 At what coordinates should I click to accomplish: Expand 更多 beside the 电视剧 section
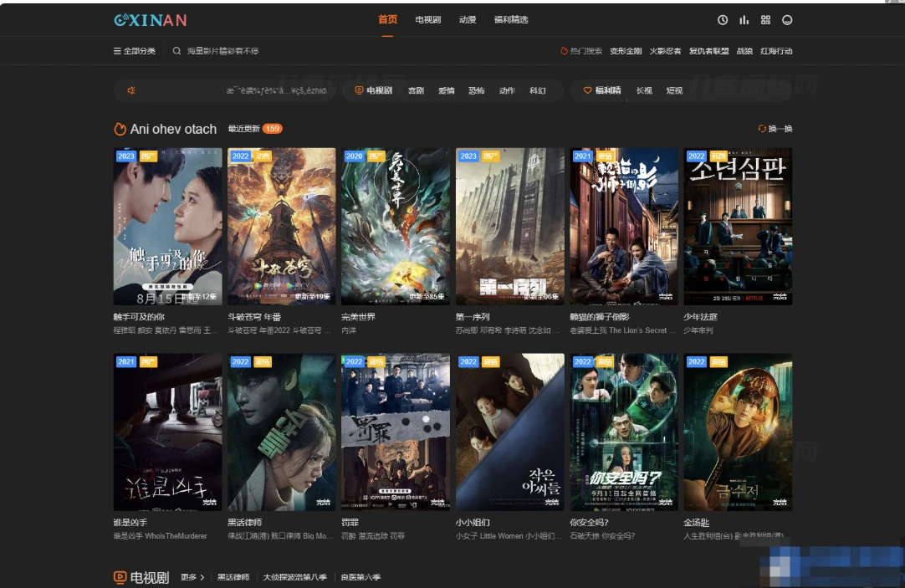click(192, 577)
